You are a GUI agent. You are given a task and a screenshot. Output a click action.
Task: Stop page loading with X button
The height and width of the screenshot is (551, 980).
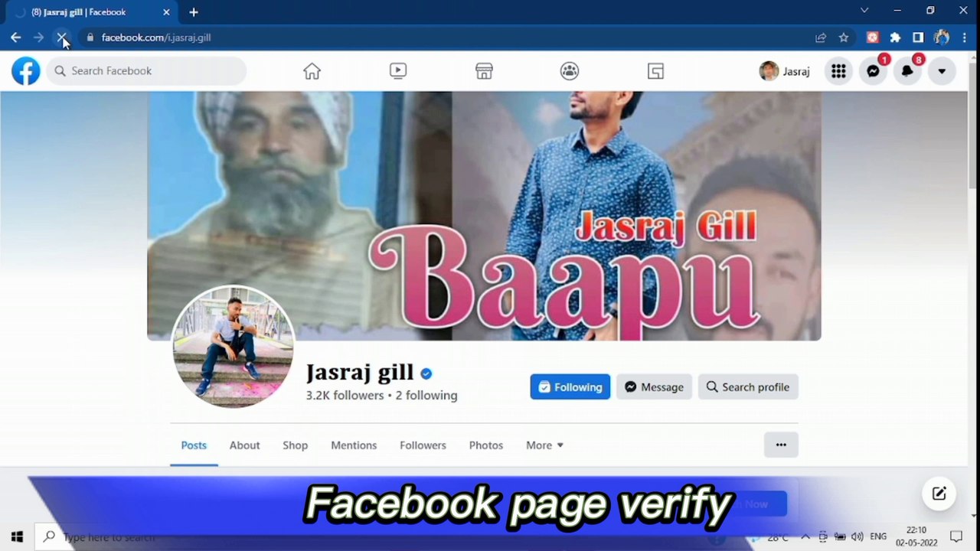click(x=62, y=37)
